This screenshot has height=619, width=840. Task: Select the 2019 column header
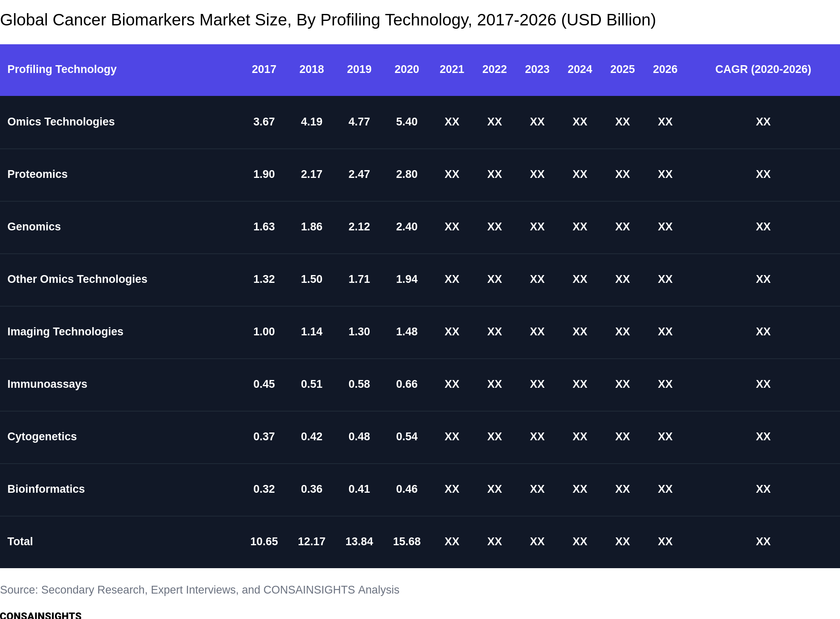point(359,69)
